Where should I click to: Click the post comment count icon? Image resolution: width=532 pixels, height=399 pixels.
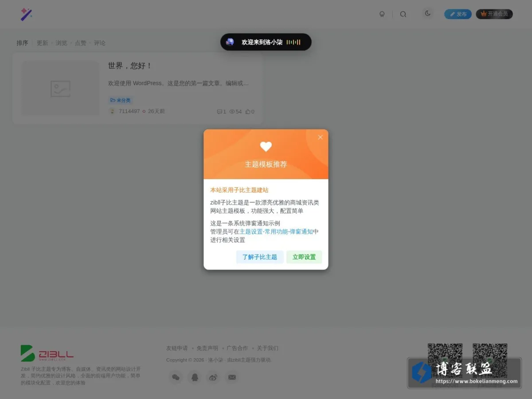click(219, 112)
